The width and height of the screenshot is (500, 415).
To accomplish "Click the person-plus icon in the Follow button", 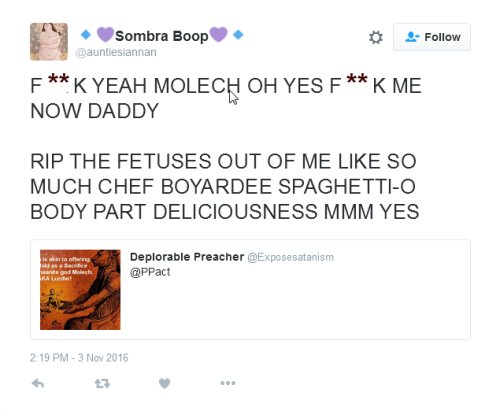I will (412, 37).
